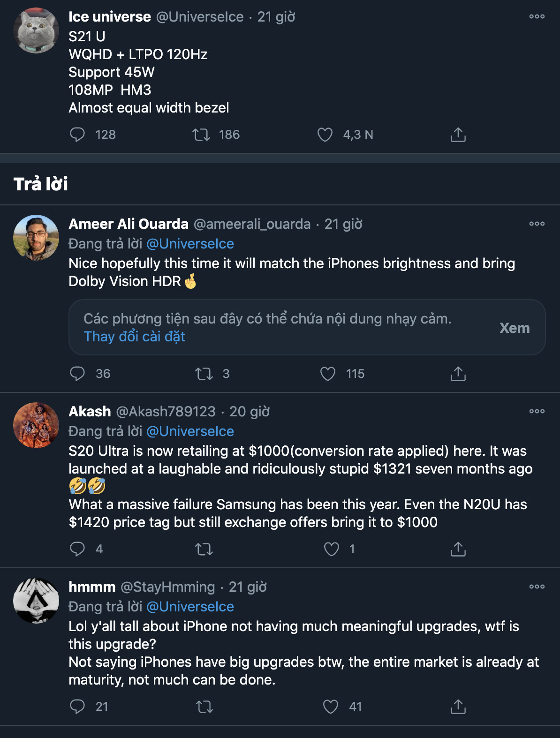560x738 pixels.
Task: Click Xem to reveal sensitive media
Action: [515, 328]
